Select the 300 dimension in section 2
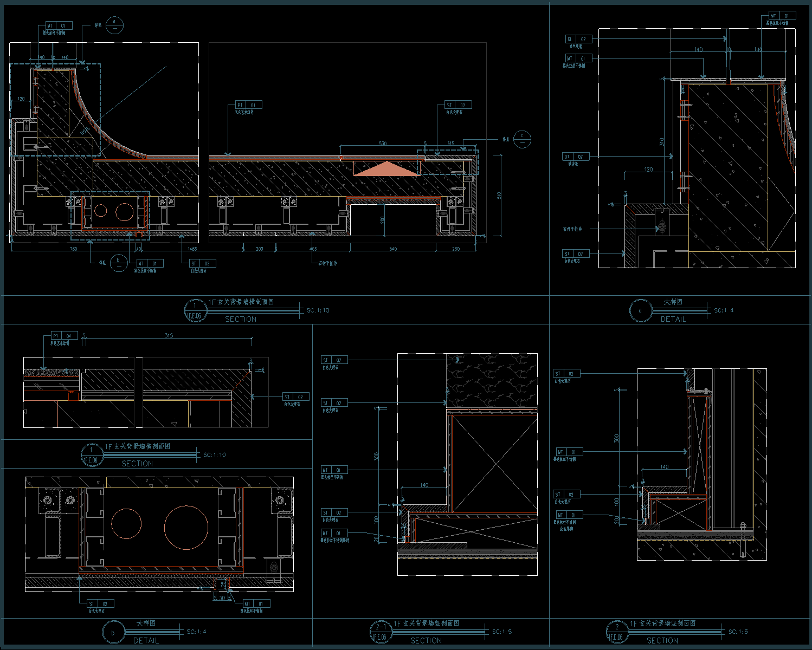Viewport: 812px width, 650px height. click(616, 438)
